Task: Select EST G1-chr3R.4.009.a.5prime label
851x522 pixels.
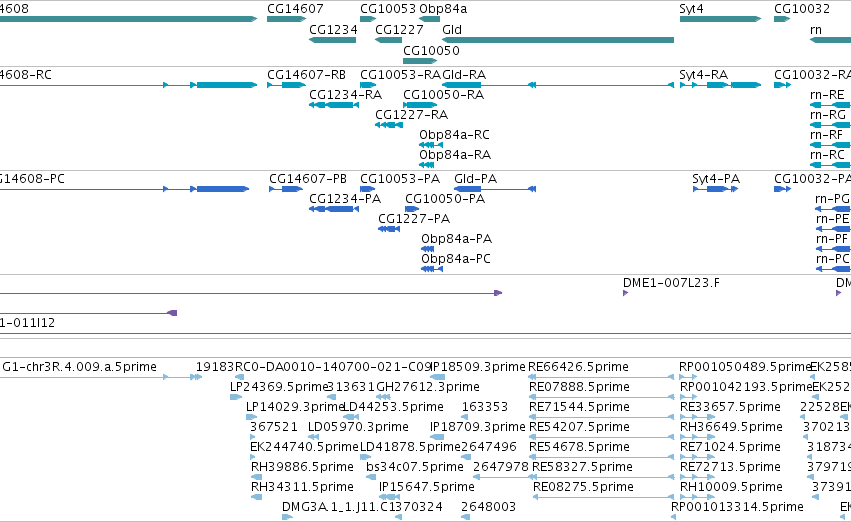Action: point(79,367)
